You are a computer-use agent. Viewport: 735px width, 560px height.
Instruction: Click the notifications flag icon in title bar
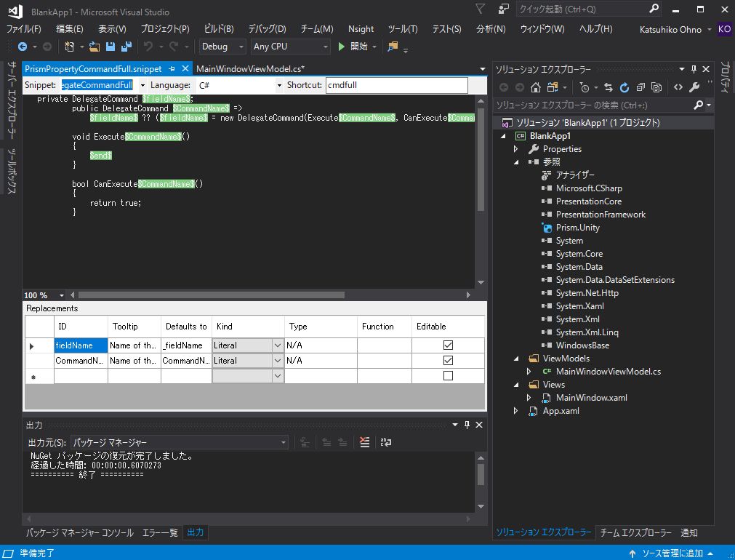480,9
